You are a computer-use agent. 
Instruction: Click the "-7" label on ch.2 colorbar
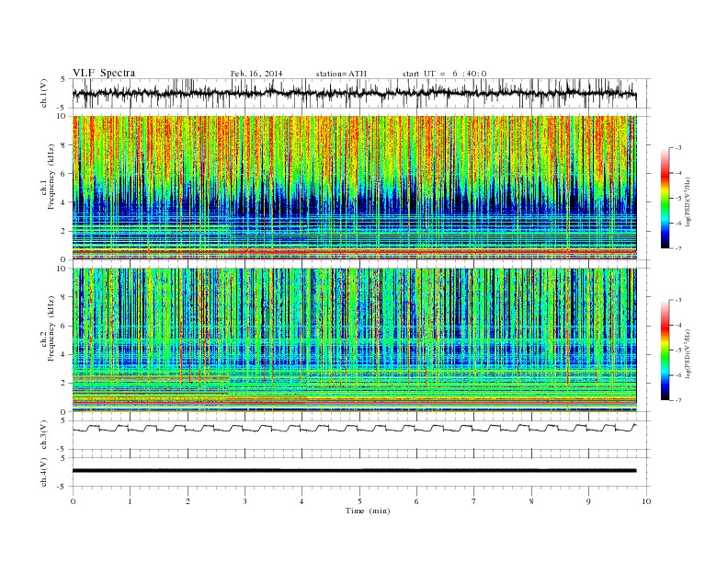(678, 400)
